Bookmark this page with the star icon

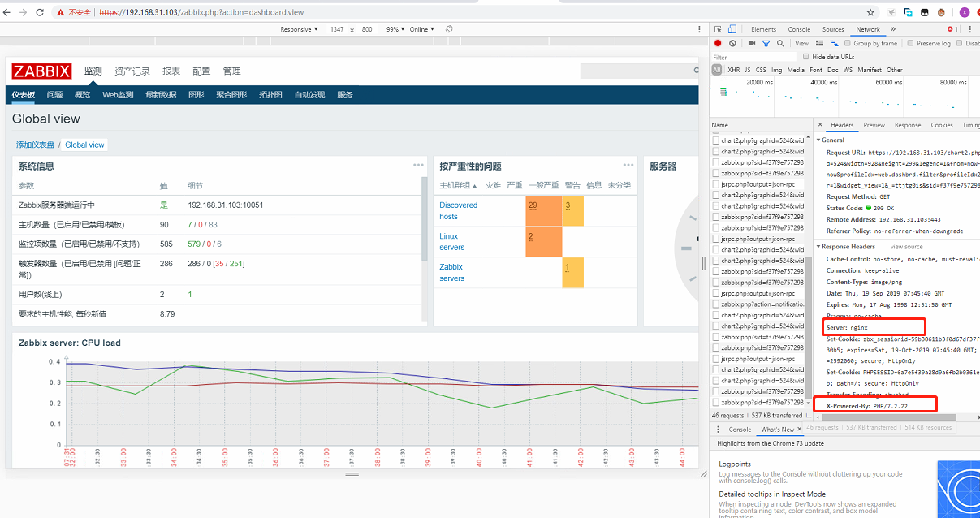871,12
